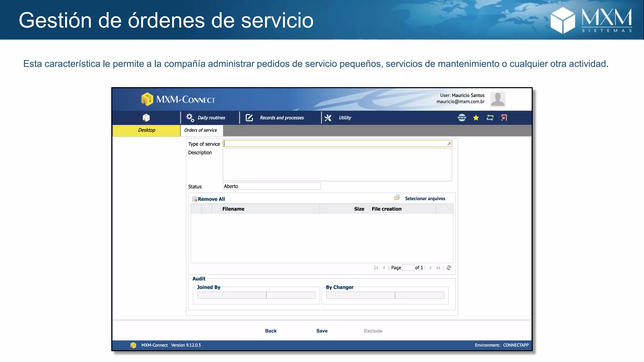Click the Remove All icon
Viewport: 644px width, 362px height.
coord(195,199)
